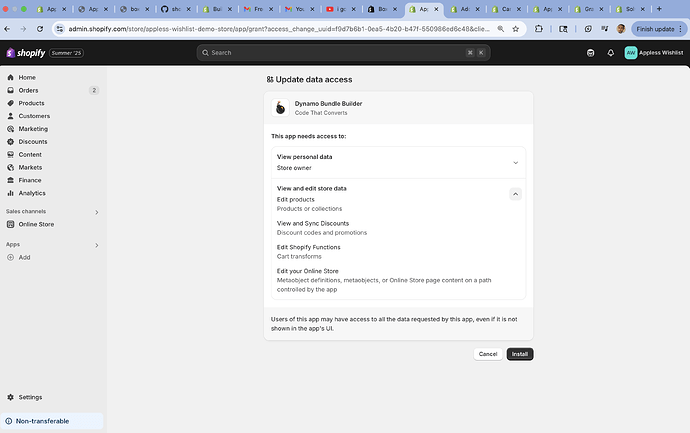Open the browser zoom indicator icon

501,29
